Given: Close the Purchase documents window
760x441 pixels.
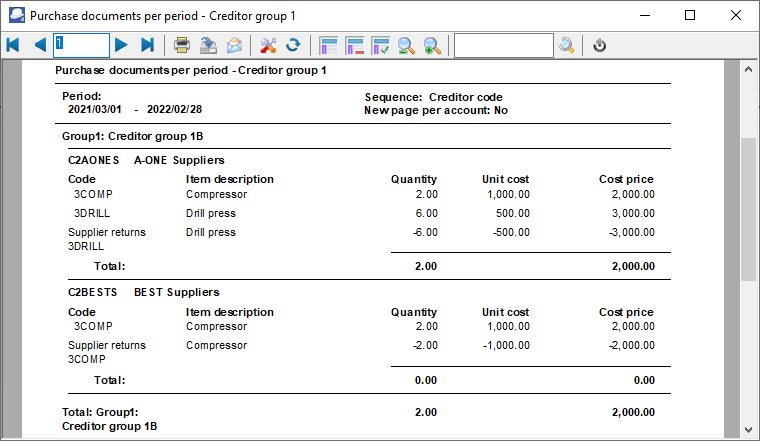Looking at the screenshot, I should (735, 16).
